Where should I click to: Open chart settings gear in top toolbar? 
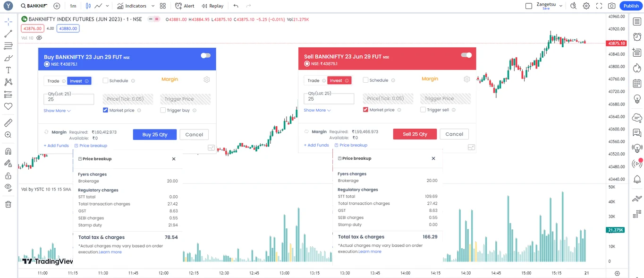click(586, 6)
